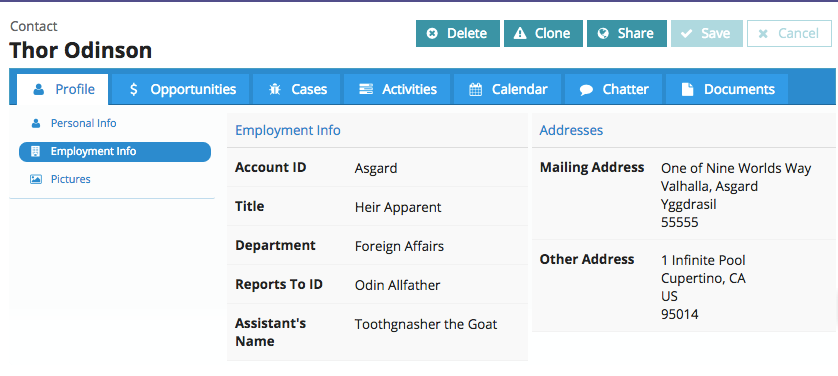
Task: Open the Documents tab
Action: (727, 90)
